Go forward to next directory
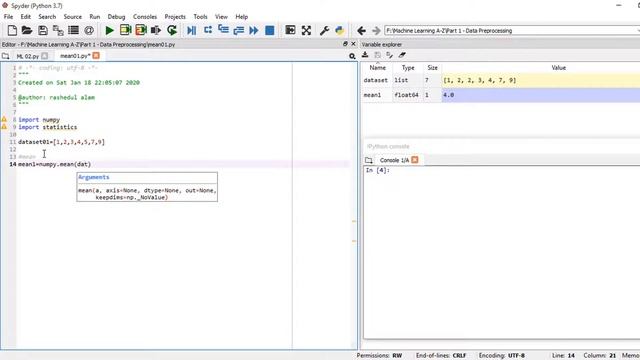This screenshot has height=360, width=640. tap(376, 31)
